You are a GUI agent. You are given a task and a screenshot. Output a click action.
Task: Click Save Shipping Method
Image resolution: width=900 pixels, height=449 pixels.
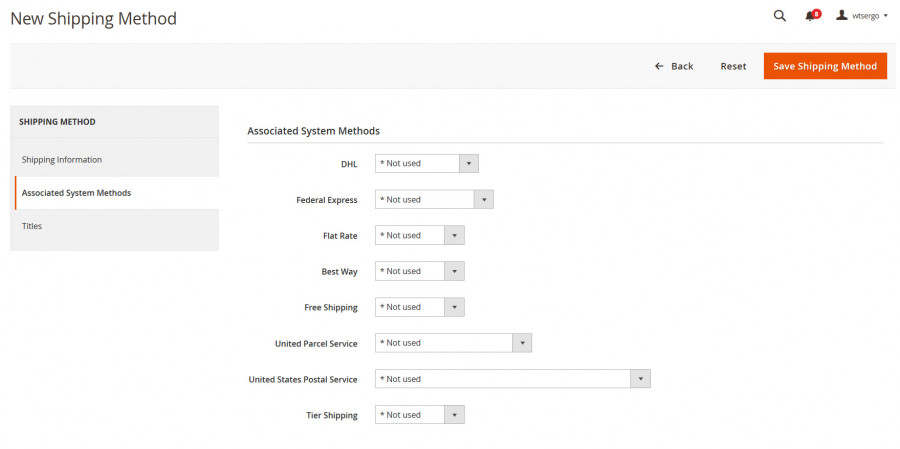[825, 66]
